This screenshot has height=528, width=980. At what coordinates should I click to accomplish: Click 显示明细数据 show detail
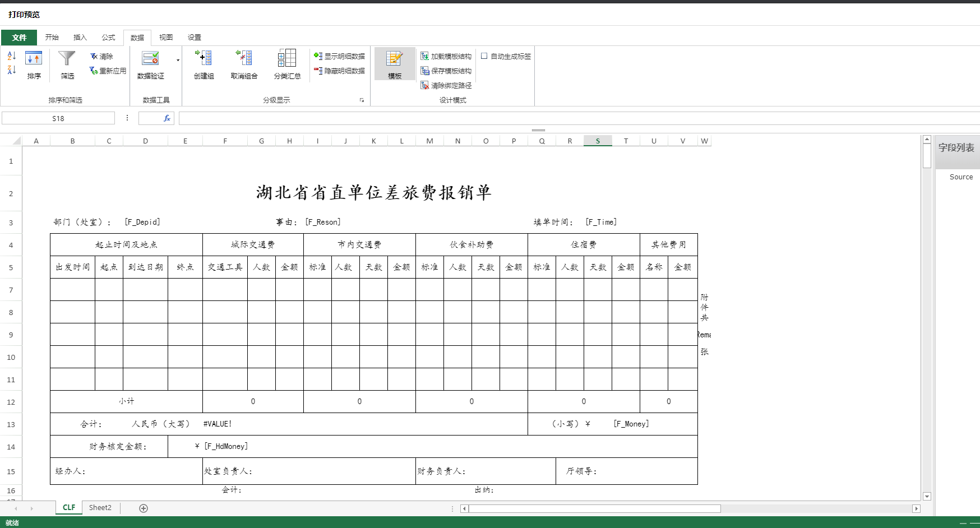tap(339, 57)
